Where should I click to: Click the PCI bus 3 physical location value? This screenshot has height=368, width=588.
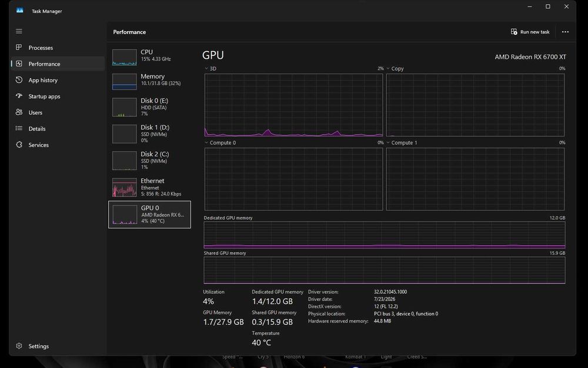coord(406,314)
